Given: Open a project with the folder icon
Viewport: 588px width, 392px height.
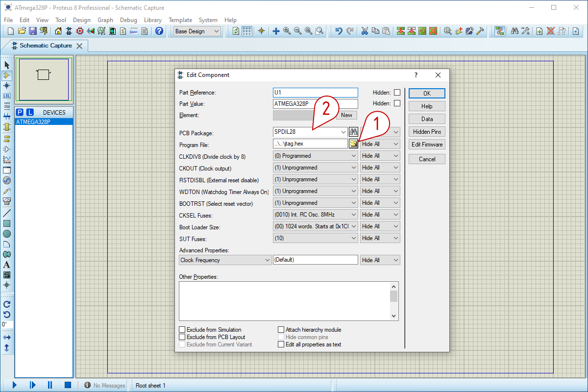Looking at the screenshot, I should click(x=22, y=31).
